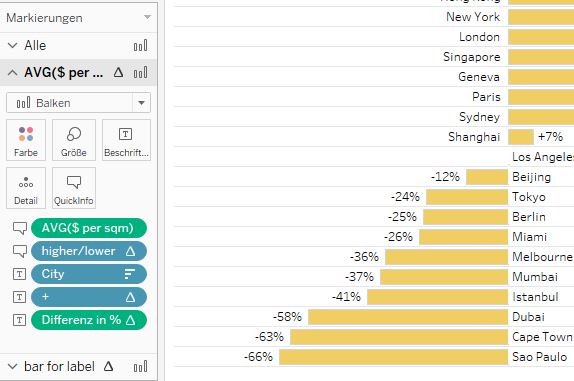The image size is (574, 381).
Task: Click the text icon beside Differenz in %
Action: (x=19, y=320)
